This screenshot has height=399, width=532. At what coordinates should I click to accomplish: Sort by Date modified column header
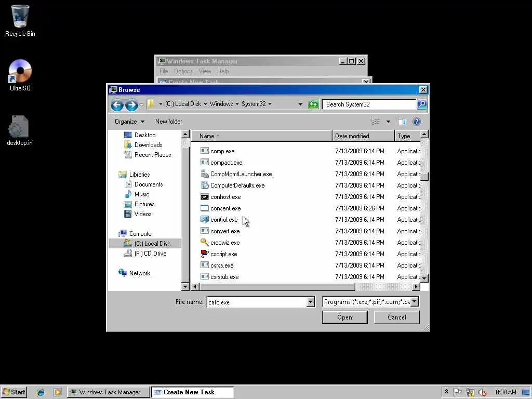[363, 136]
